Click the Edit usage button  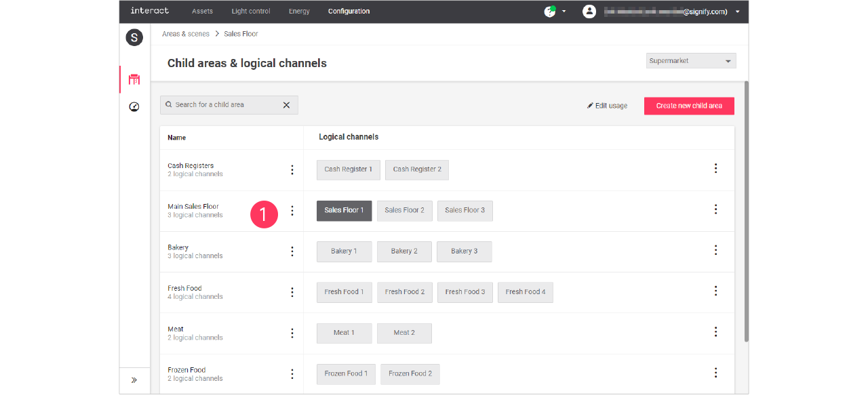pos(607,106)
